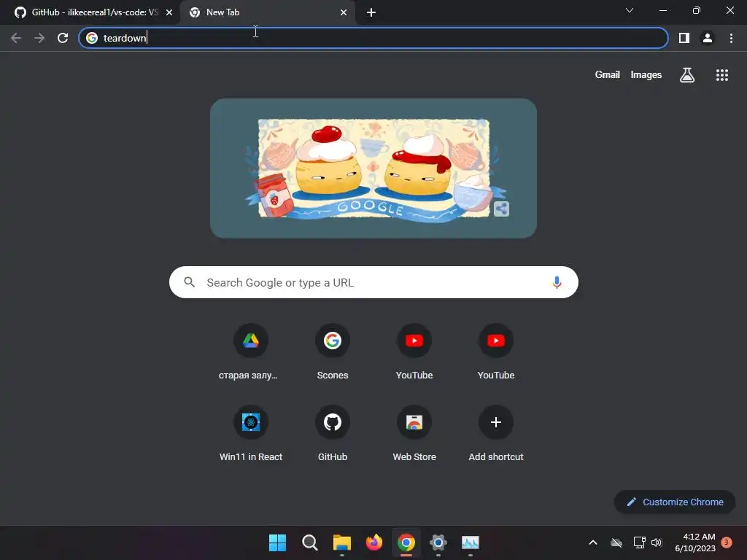Show hidden tray icons chevron
747x560 pixels.
pyautogui.click(x=593, y=542)
